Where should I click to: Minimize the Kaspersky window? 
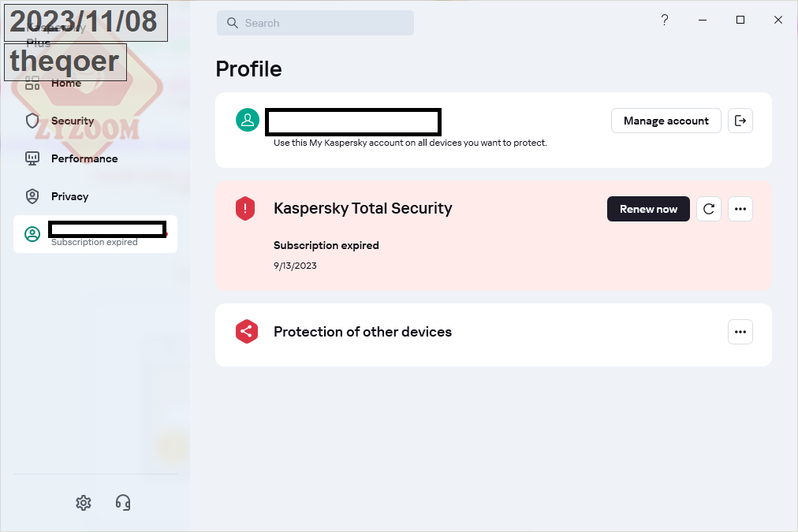703,20
